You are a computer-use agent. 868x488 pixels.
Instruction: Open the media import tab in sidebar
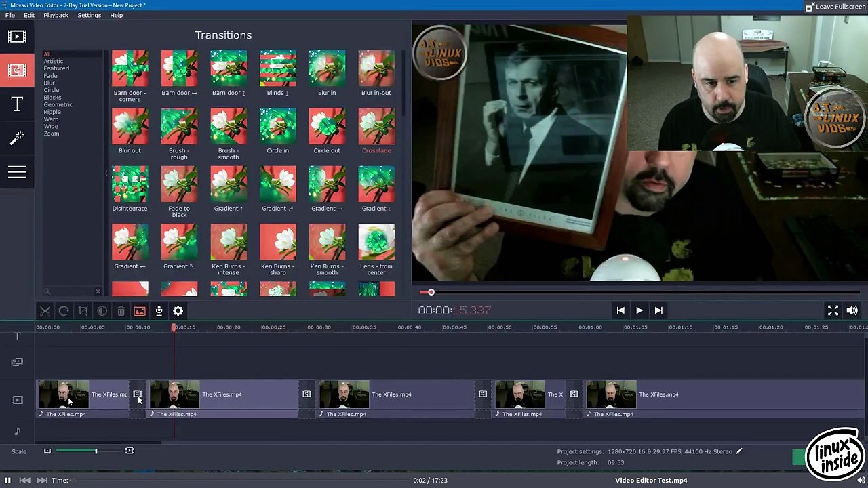17,37
